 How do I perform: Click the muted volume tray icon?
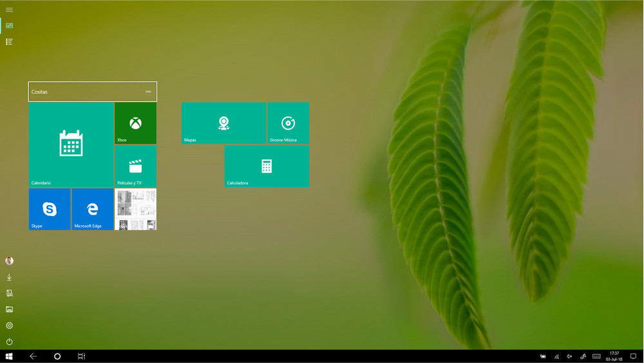(569, 357)
